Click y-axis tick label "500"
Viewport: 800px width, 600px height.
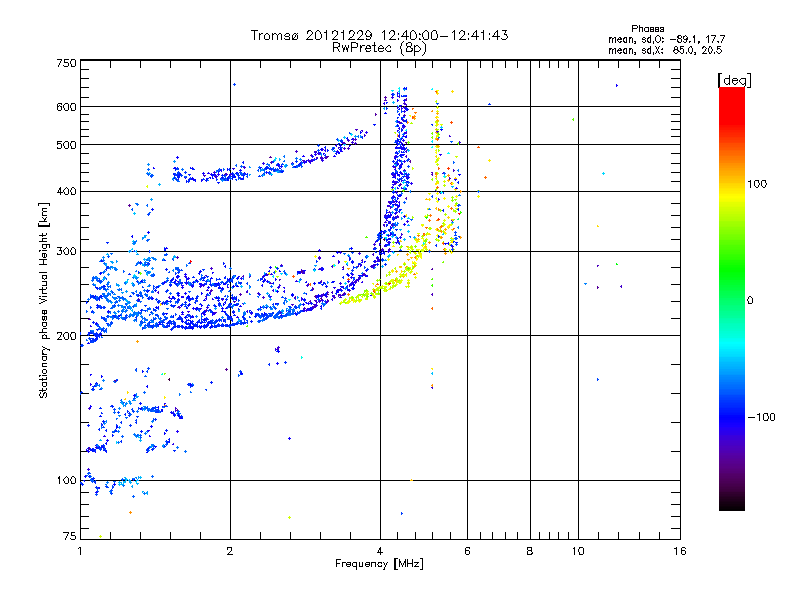click(x=67, y=145)
